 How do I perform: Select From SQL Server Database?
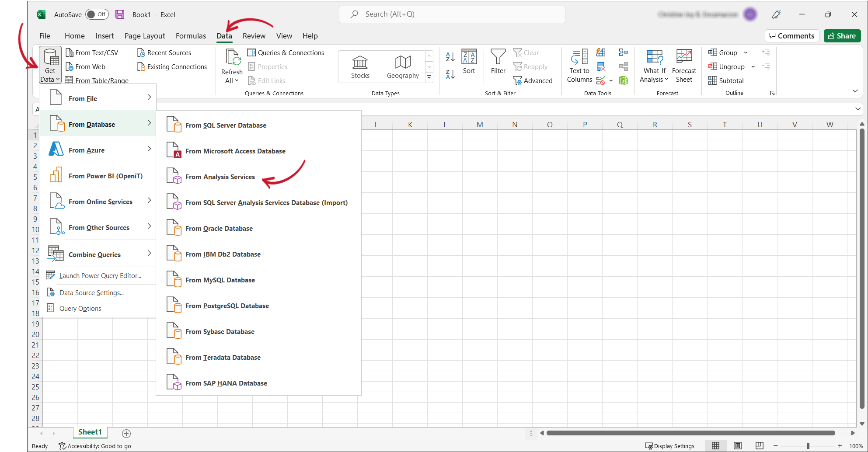click(x=258, y=125)
